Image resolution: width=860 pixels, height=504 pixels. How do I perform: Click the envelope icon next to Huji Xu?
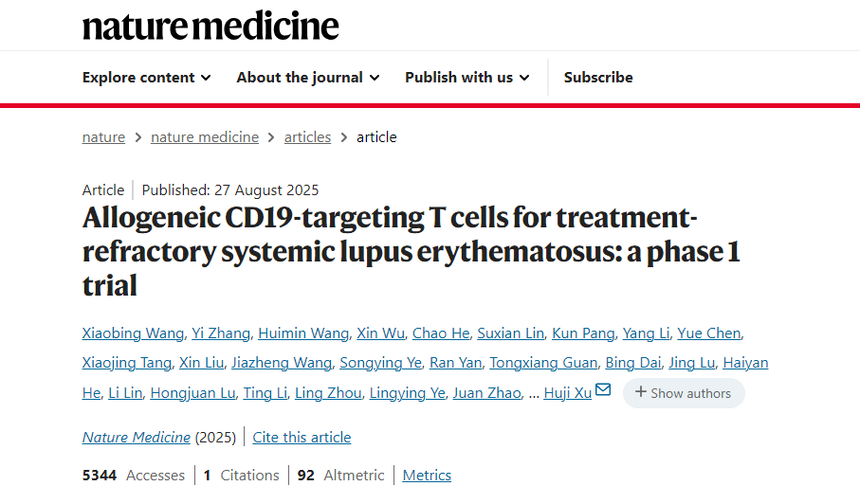[x=603, y=390]
